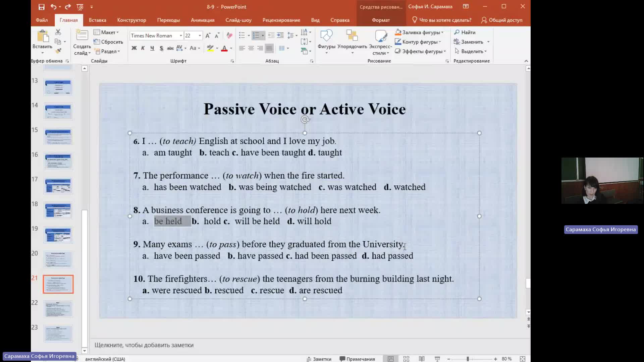Click the Redo arrow icon

68,7
